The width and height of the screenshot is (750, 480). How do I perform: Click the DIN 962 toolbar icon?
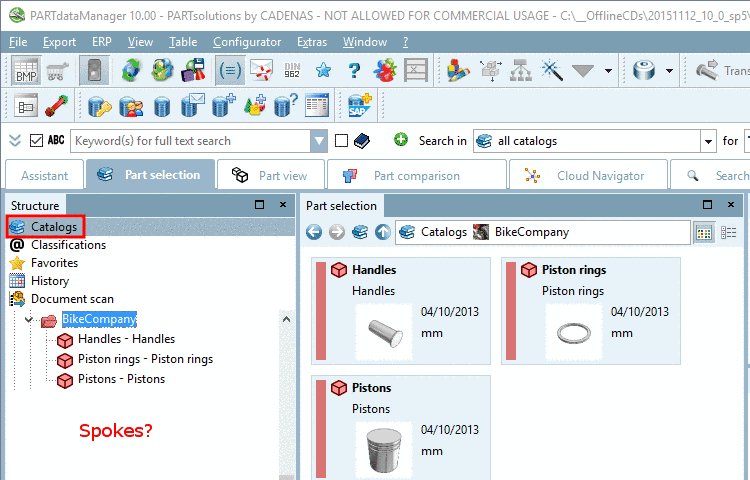[292, 70]
